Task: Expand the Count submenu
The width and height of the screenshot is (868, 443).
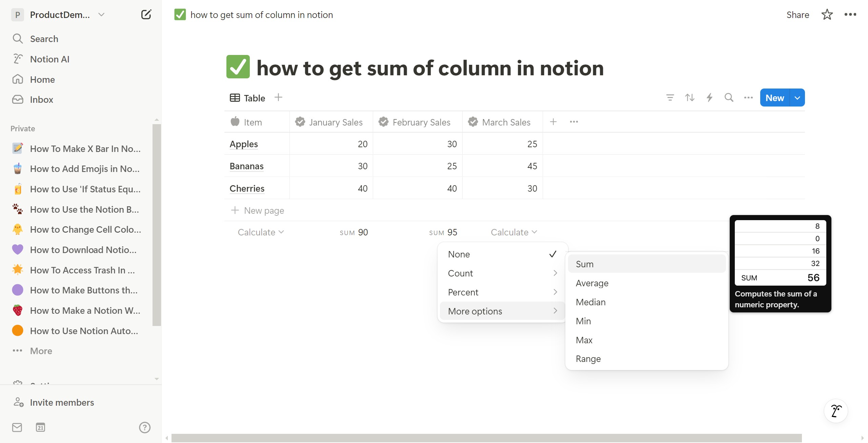Action: pyautogui.click(x=502, y=273)
